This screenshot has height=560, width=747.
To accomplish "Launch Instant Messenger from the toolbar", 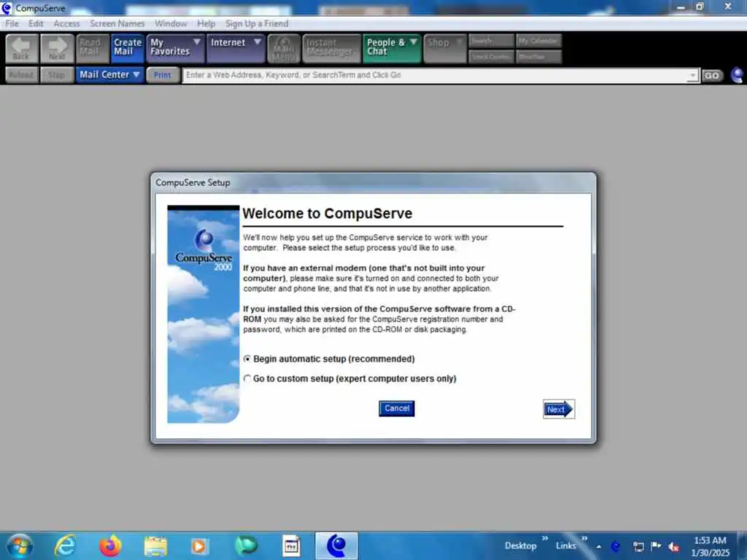I will 332,49.
